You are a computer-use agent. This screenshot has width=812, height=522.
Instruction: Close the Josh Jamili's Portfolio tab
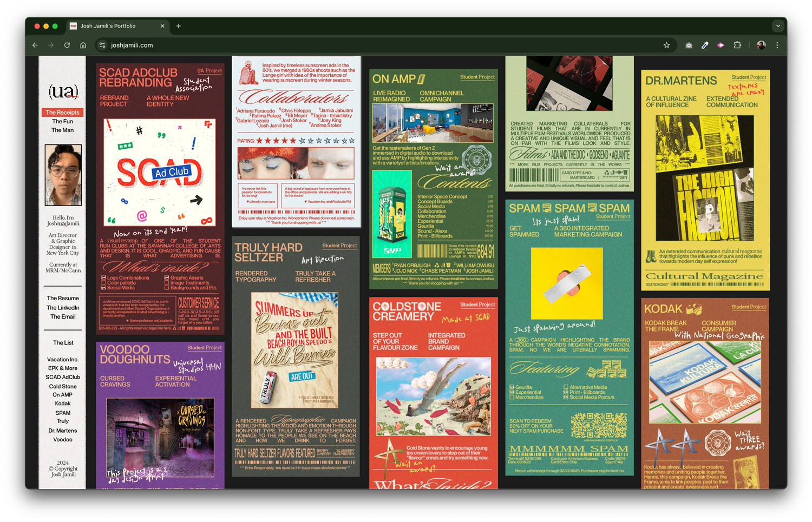pos(162,26)
